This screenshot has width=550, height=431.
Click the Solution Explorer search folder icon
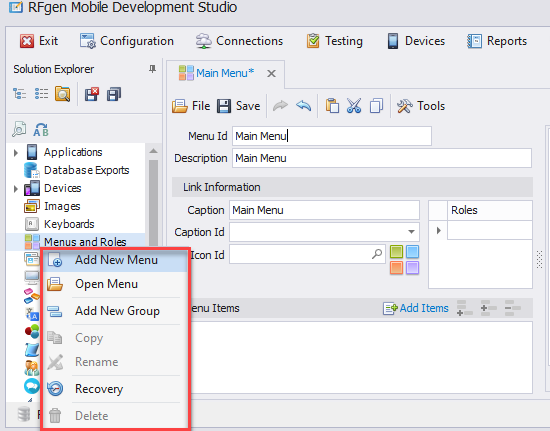pos(62,94)
